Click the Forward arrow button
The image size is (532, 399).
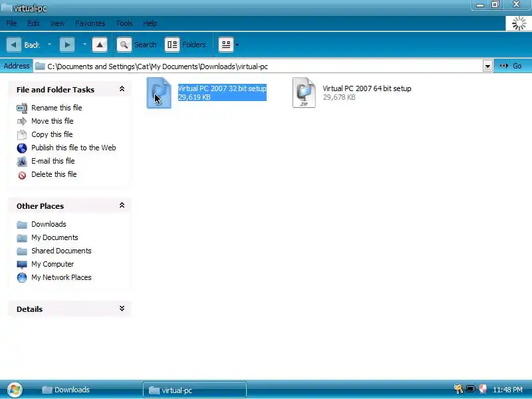tap(67, 45)
